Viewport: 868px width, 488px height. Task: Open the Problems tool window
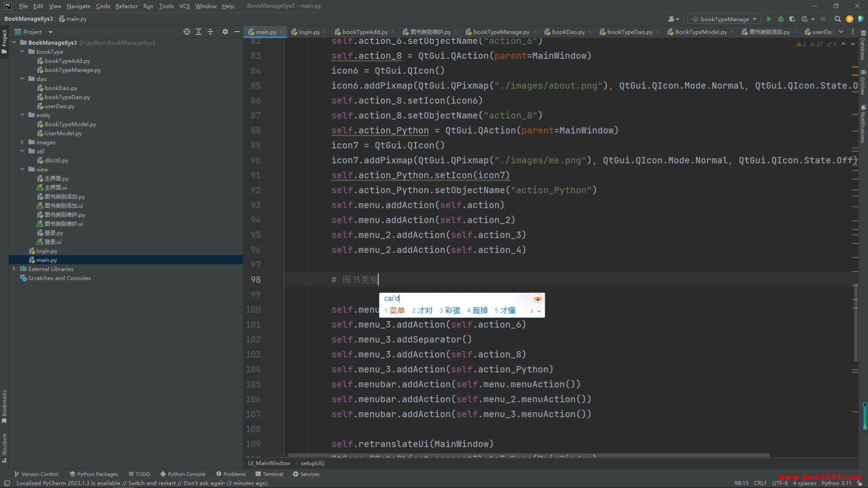231,474
